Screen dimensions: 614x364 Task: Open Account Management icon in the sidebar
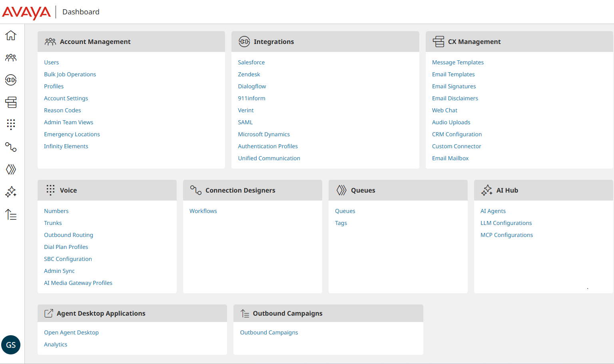11,58
